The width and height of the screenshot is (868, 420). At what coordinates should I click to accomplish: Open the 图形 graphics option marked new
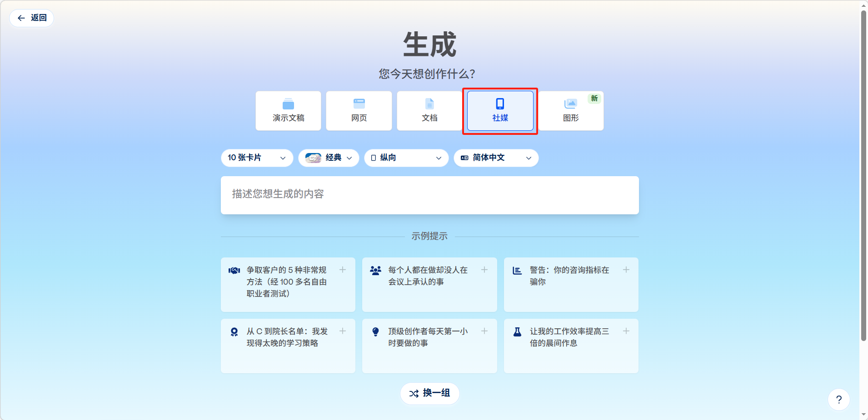click(x=571, y=111)
